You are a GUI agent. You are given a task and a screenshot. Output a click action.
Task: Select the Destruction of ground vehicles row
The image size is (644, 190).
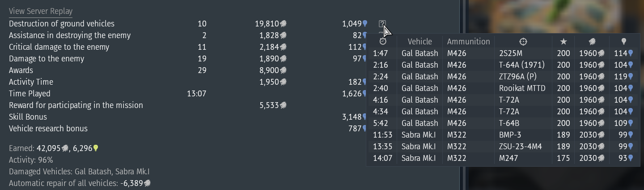point(62,24)
